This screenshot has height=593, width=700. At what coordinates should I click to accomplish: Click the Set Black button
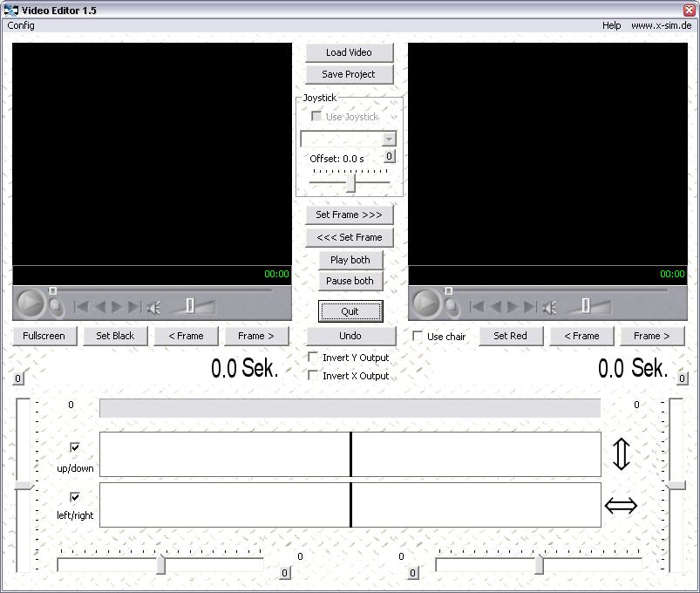pos(115,336)
